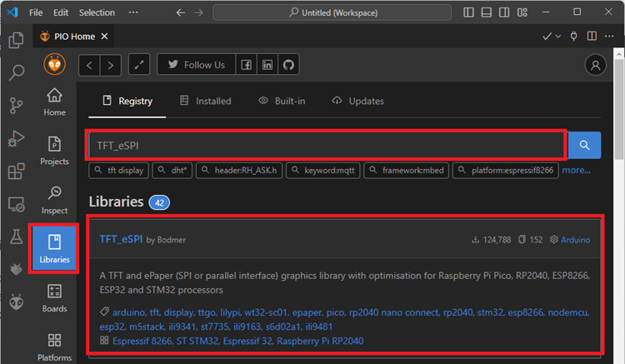Click the PlatformIO logo in PIO Home
The image size is (625, 364).
pyautogui.click(x=55, y=64)
